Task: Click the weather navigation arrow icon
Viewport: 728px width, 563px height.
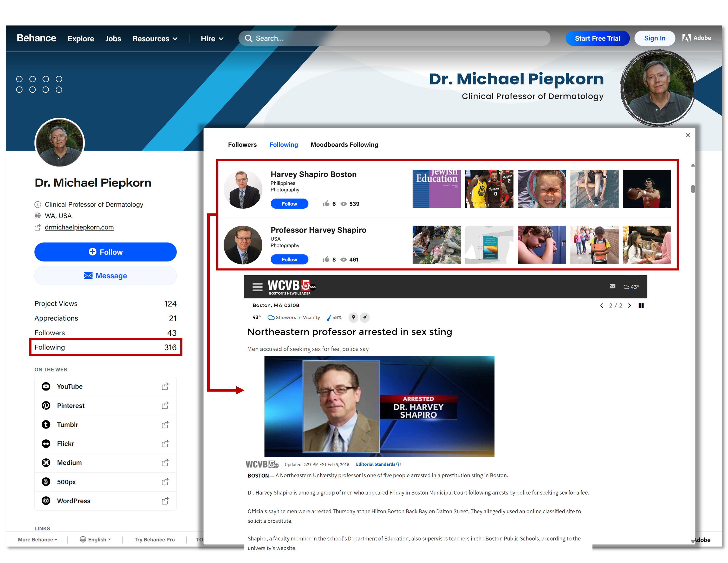Action: tap(365, 317)
